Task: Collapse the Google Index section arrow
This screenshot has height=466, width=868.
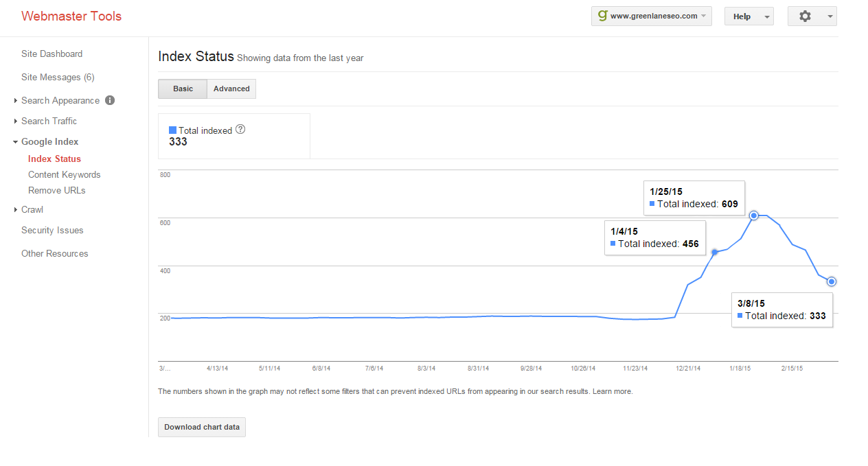Action: pos(15,142)
